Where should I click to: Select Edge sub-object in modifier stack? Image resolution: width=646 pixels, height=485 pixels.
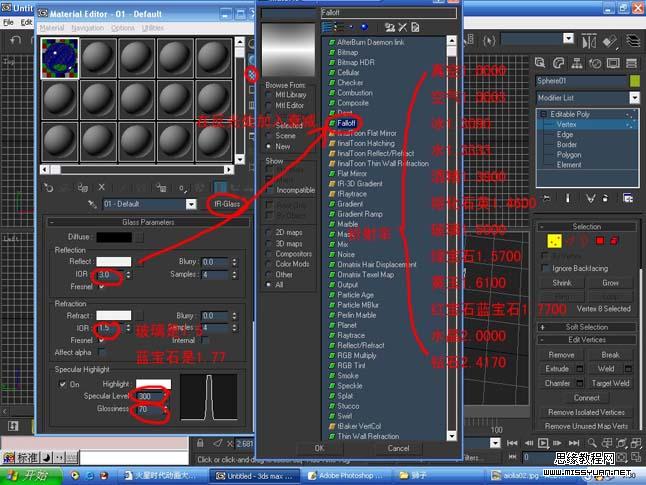565,135
